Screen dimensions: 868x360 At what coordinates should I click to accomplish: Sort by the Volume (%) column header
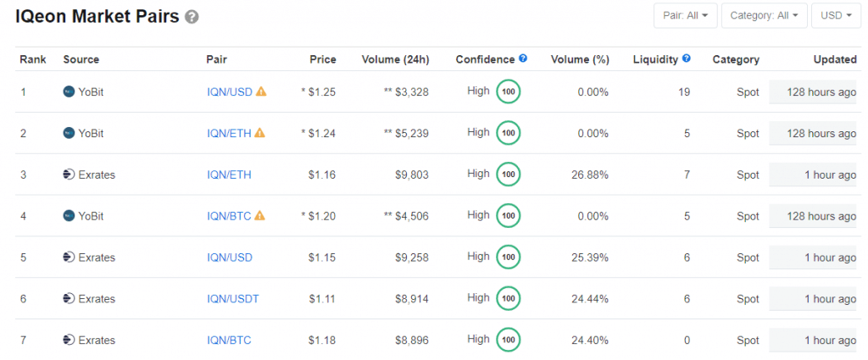pos(580,59)
